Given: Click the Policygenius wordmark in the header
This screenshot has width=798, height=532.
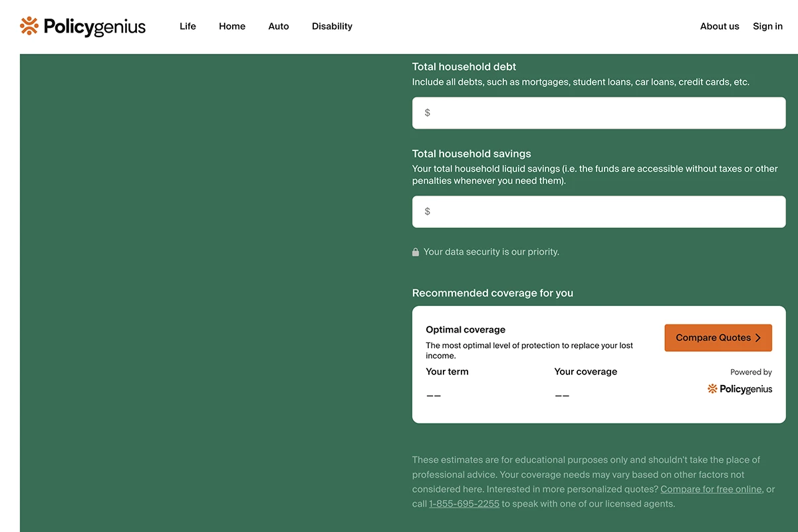Looking at the screenshot, I should click(x=94, y=27).
